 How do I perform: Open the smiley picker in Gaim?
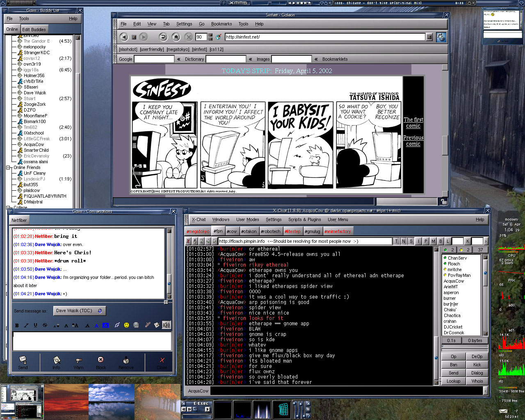126,325
